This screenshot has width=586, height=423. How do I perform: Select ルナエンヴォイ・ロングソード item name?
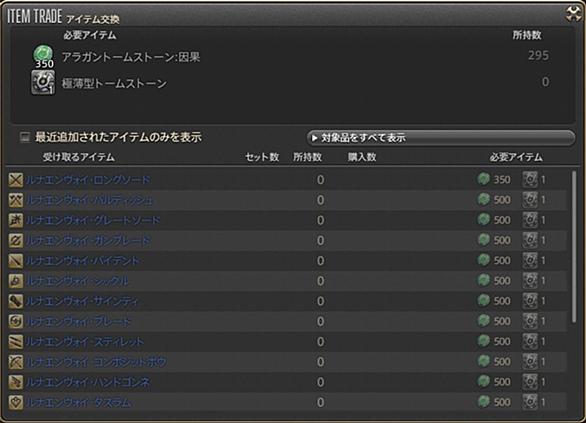(88, 180)
